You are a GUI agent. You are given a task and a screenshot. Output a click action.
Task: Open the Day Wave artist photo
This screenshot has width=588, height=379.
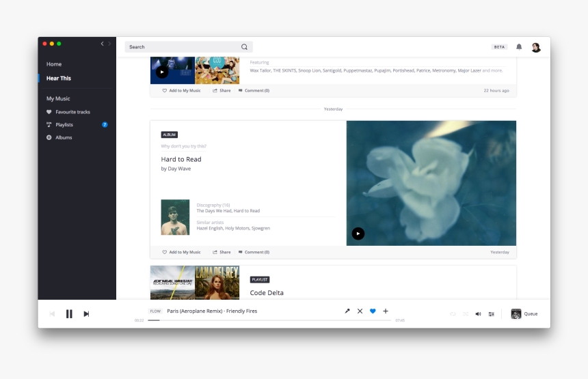click(175, 217)
